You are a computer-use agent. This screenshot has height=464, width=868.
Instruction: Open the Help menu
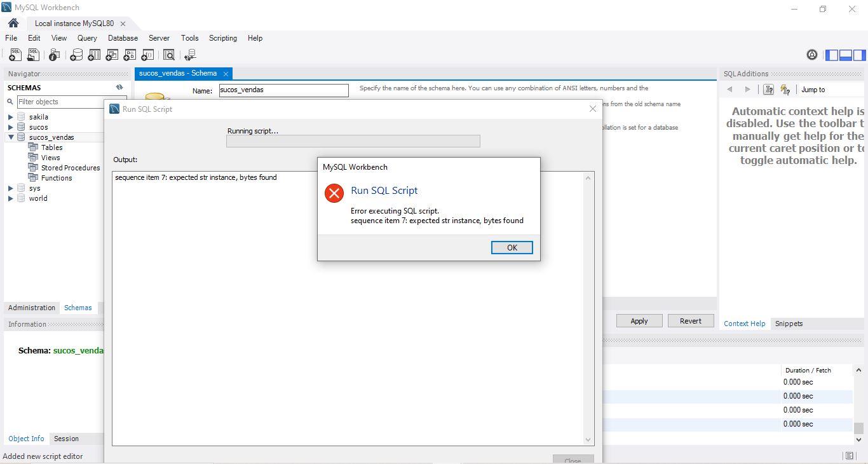tap(255, 38)
